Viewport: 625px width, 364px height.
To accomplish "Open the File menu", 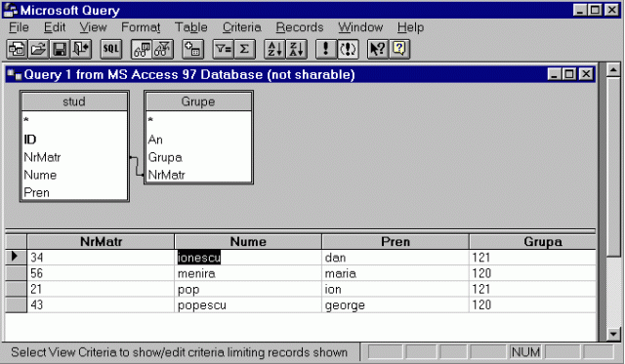I will coord(19,27).
